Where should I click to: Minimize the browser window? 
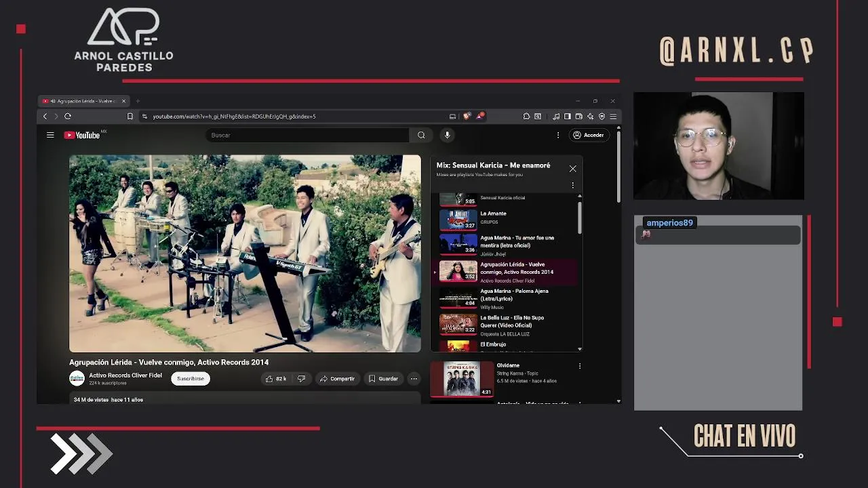[577, 101]
